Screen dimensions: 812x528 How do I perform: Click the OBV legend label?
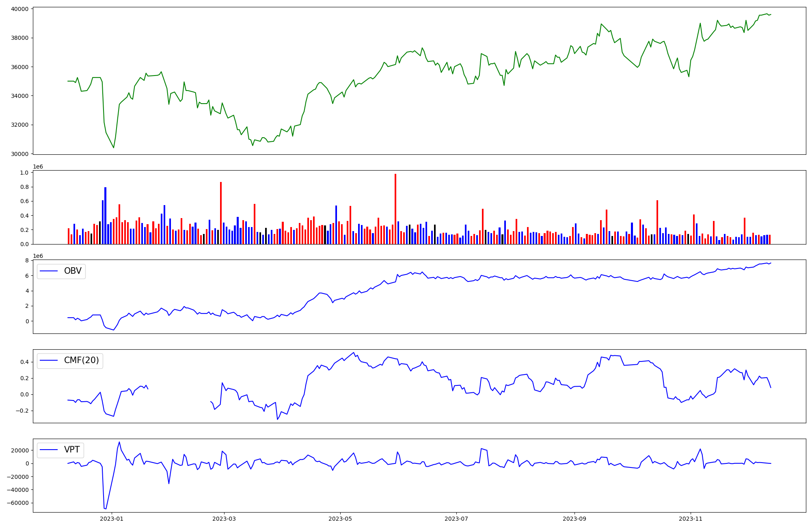click(73, 271)
